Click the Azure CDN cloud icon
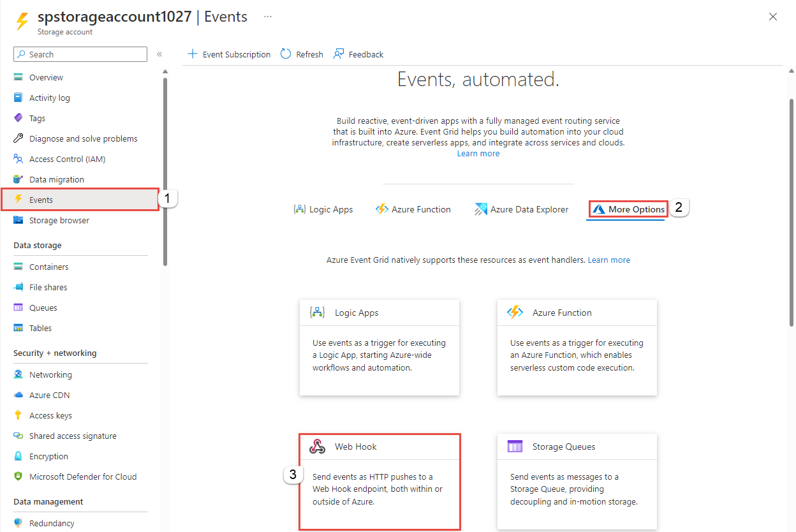 [x=18, y=395]
